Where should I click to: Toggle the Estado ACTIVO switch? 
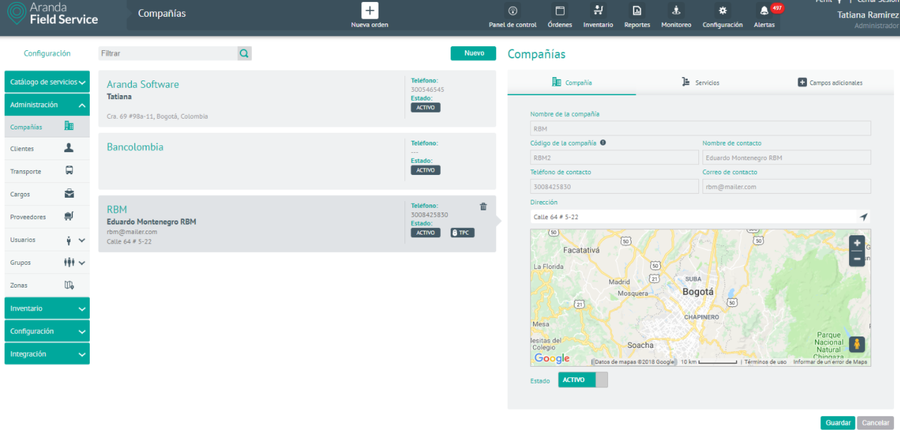click(x=583, y=380)
